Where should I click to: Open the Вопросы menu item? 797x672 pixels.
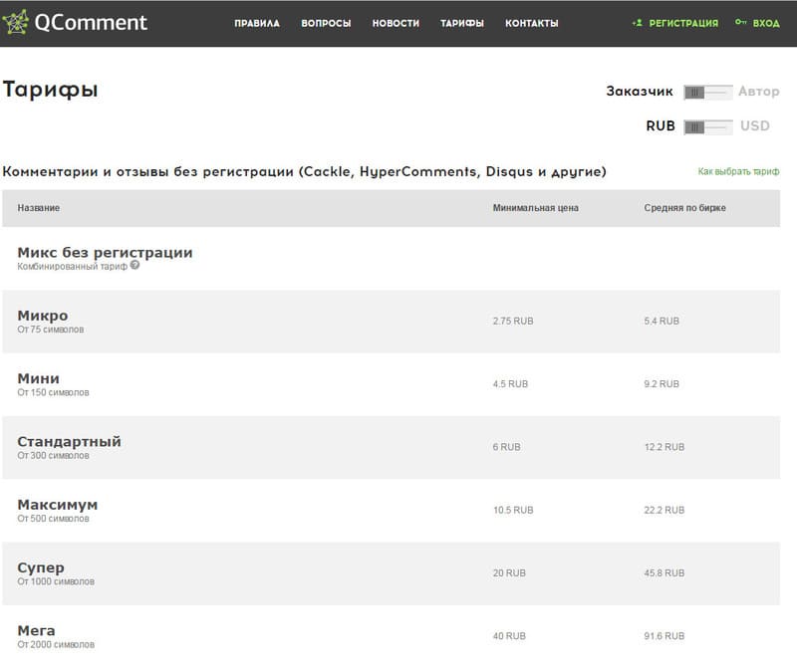(326, 23)
